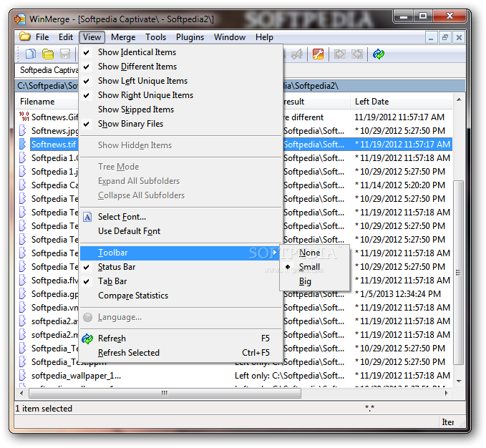Close the open View menu
486x448 pixels.
(92, 37)
